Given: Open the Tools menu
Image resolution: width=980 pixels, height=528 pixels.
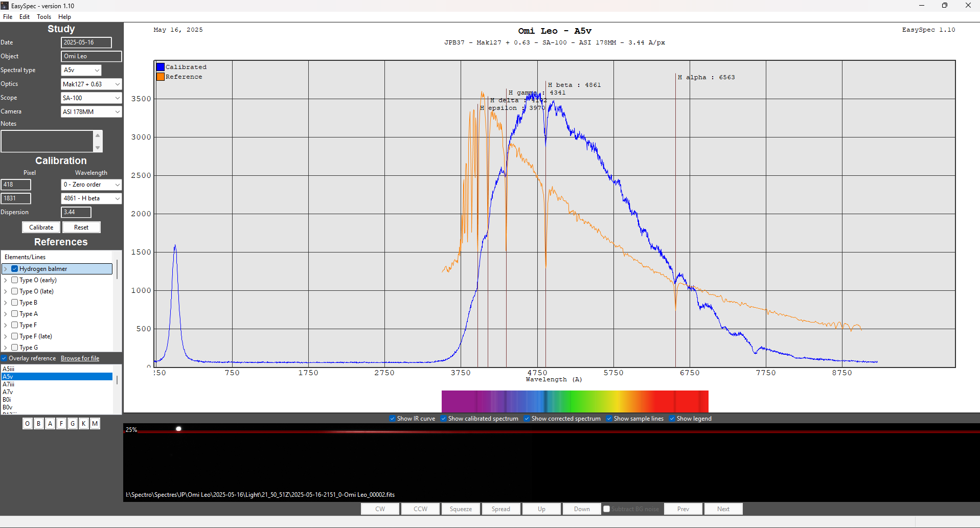Looking at the screenshot, I should point(44,17).
